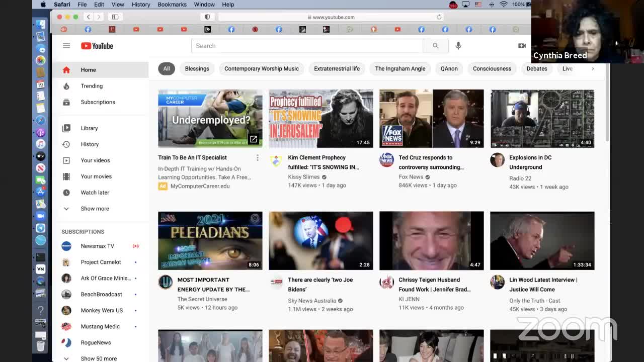Click Sky News Australia channel avatar
The height and width of the screenshot is (362, 644).
[276, 282]
